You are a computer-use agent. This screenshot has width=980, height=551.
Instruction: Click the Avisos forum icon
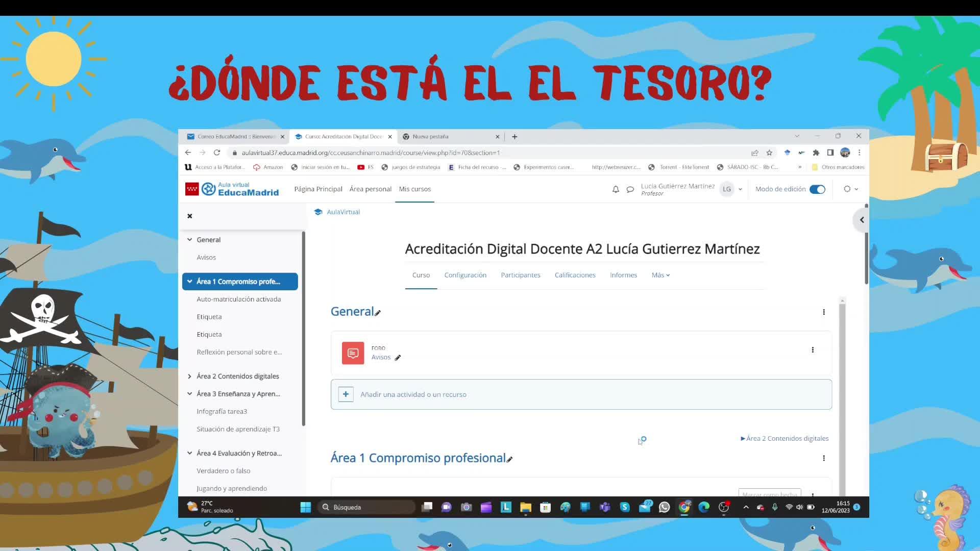[353, 353]
